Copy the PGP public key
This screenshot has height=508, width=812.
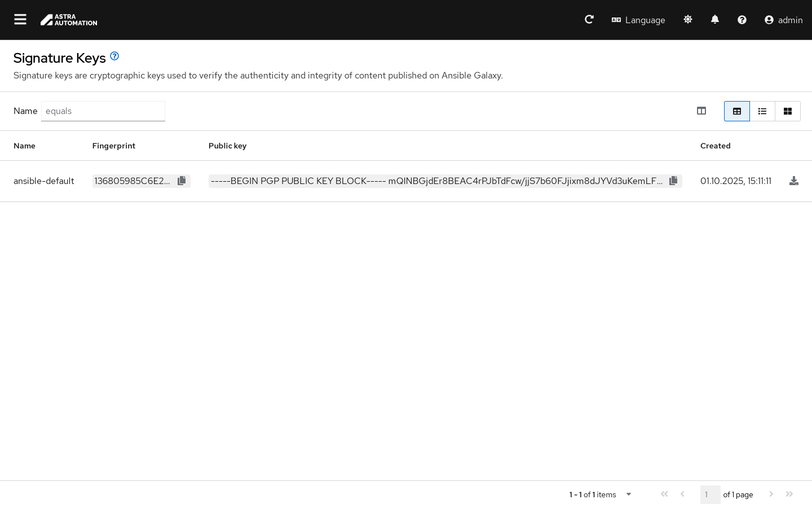pyautogui.click(x=673, y=181)
